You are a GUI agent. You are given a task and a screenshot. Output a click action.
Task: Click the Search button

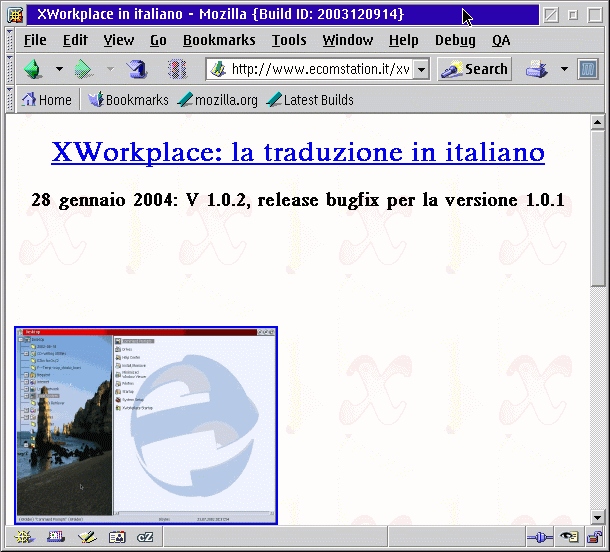(474, 69)
